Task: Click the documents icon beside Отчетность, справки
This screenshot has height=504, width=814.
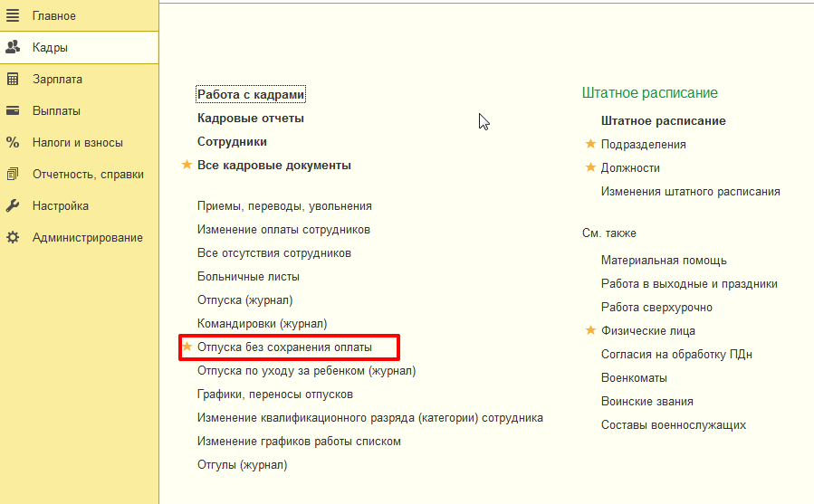Action: point(13,175)
